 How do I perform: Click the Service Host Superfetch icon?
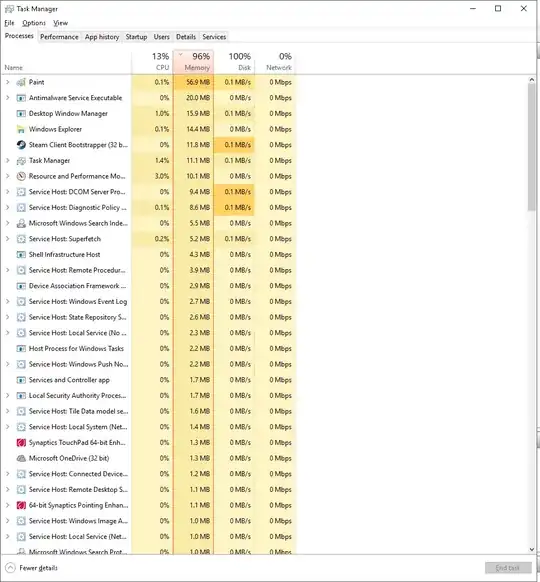21,239
